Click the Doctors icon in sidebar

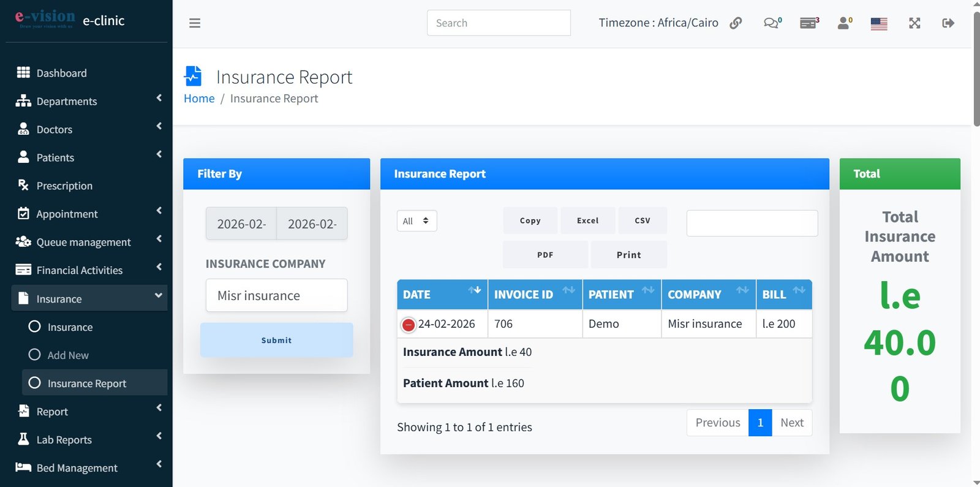23,129
